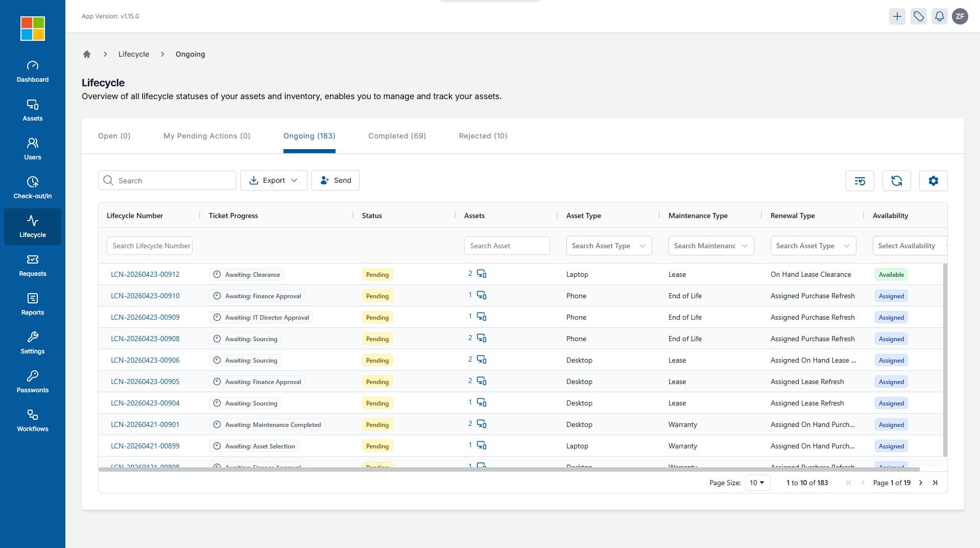Click the Send button
The image size is (980, 548).
pyautogui.click(x=336, y=180)
